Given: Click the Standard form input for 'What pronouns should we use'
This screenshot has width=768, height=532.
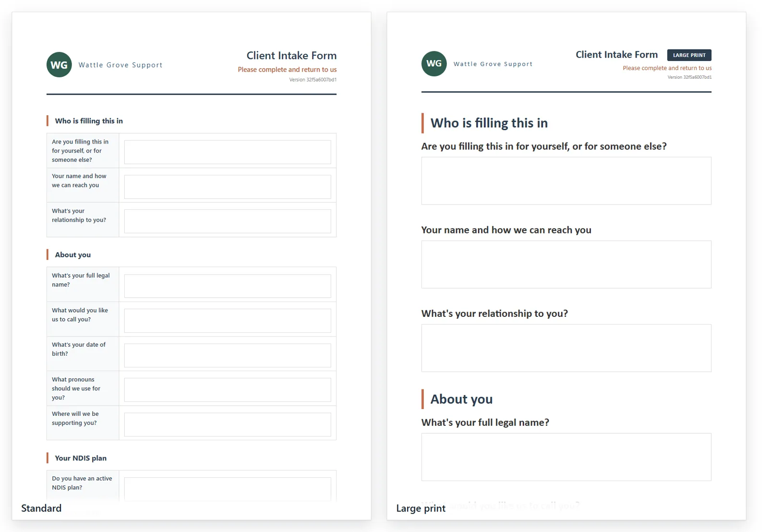Looking at the screenshot, I should click(x=228, y=390).
